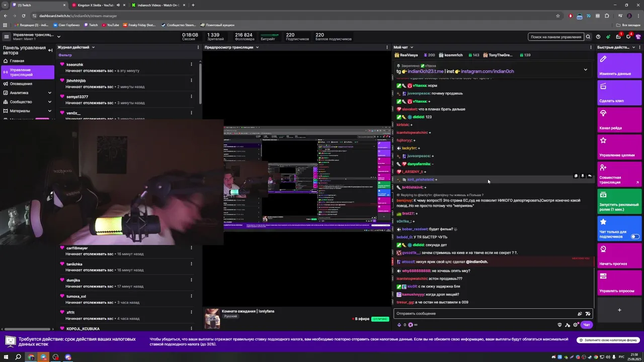644x362 pixels.
Task: Expand the Материалы sidebar section
Action: click(49, 111)
